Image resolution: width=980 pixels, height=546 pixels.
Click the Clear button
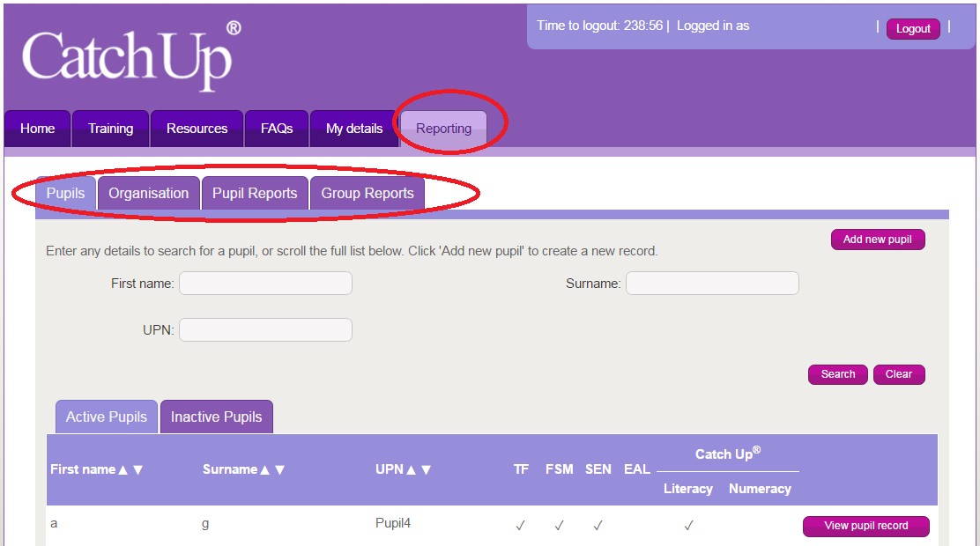pyautogui.click(x=899, y=374)
